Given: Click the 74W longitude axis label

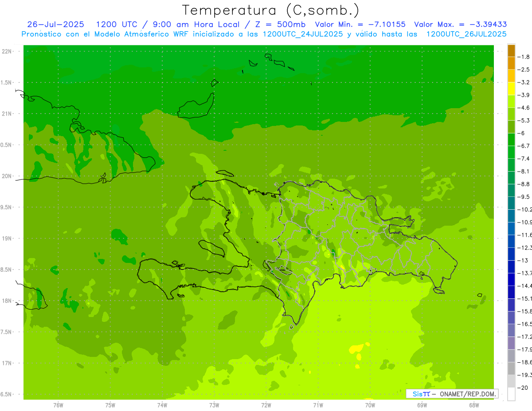Looking at the screenshot, I should pos(162,405).
